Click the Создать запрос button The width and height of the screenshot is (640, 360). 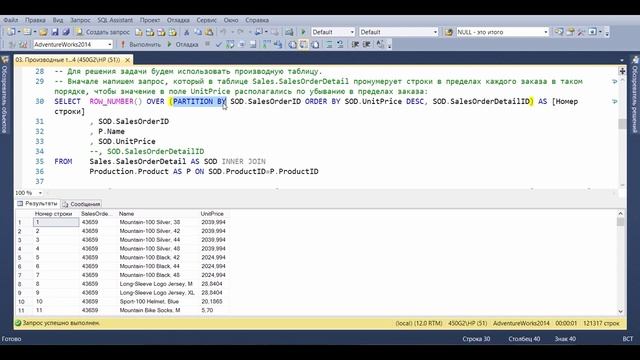[102, 32]
